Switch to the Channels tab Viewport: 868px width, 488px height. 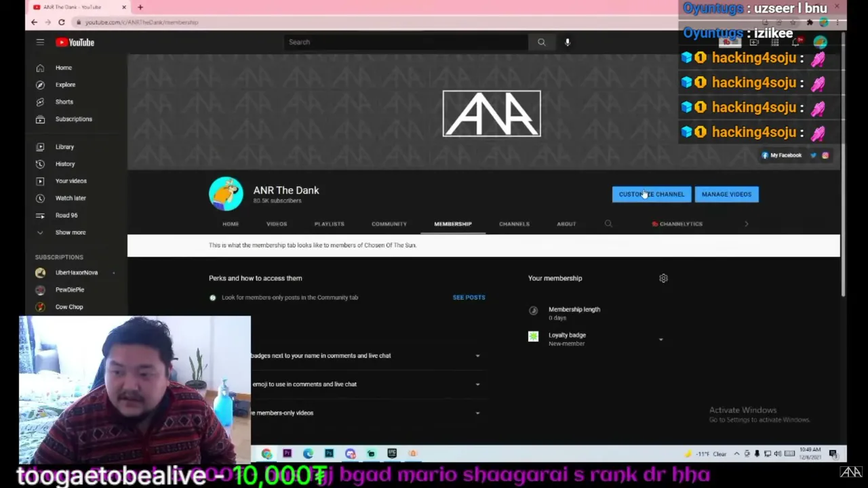[514, 224]
